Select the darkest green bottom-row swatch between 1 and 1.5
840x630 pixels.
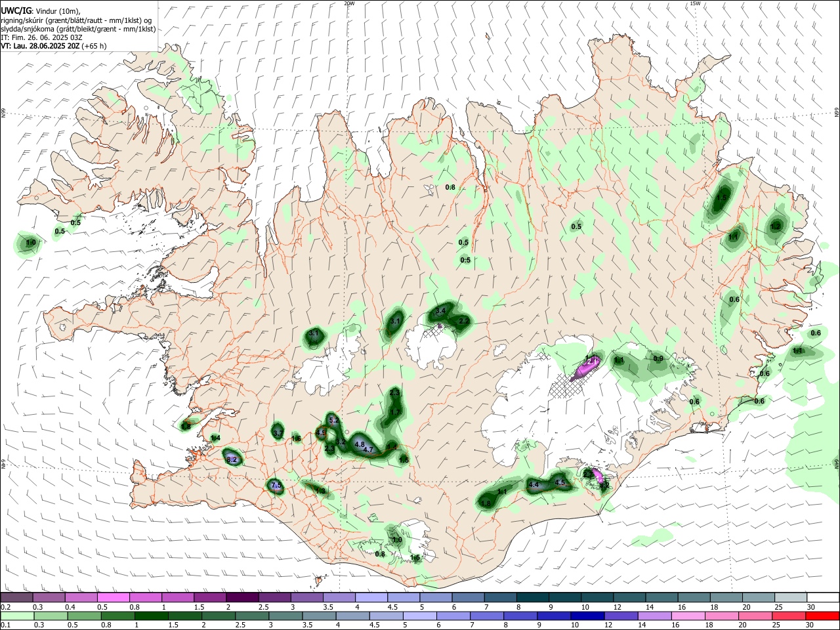coord(151,616)
